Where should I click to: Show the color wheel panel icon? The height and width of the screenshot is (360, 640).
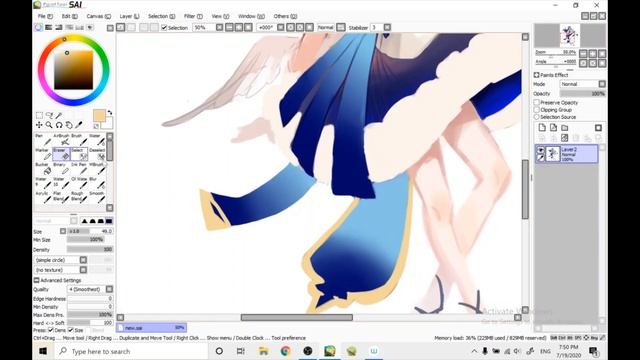click(x=38, y=27)
